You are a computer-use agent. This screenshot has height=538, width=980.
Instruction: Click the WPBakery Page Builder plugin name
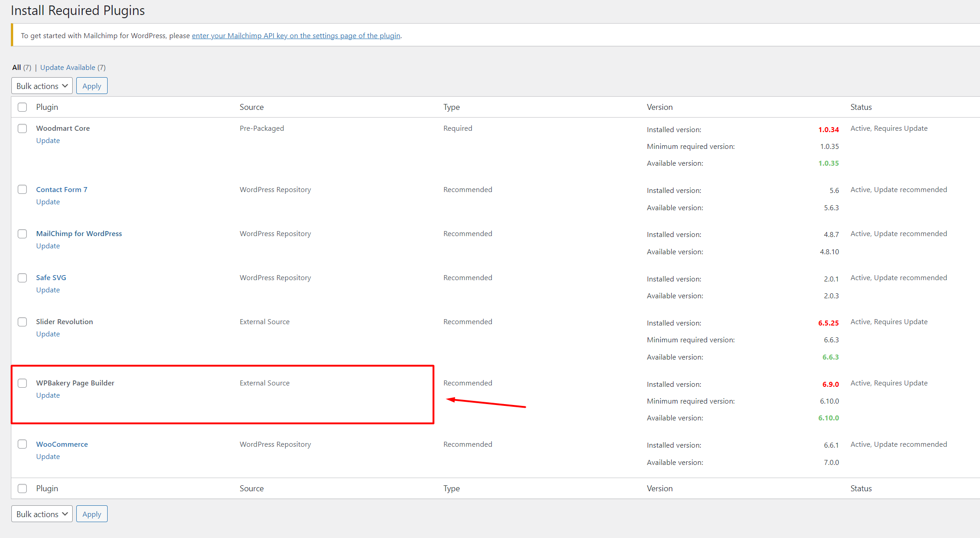pos(75,383)
